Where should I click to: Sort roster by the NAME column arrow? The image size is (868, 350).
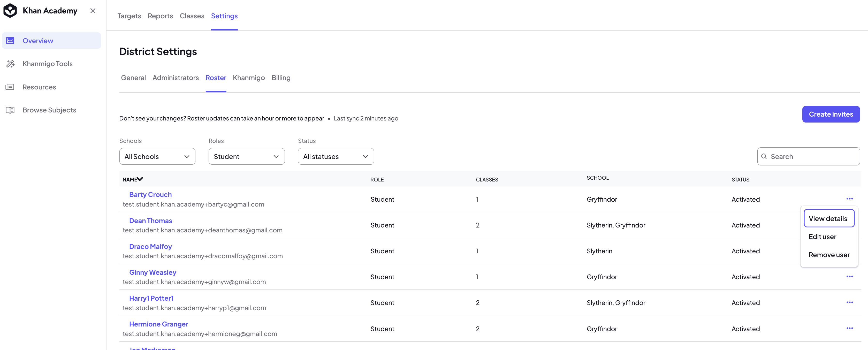tap(140, 179)
